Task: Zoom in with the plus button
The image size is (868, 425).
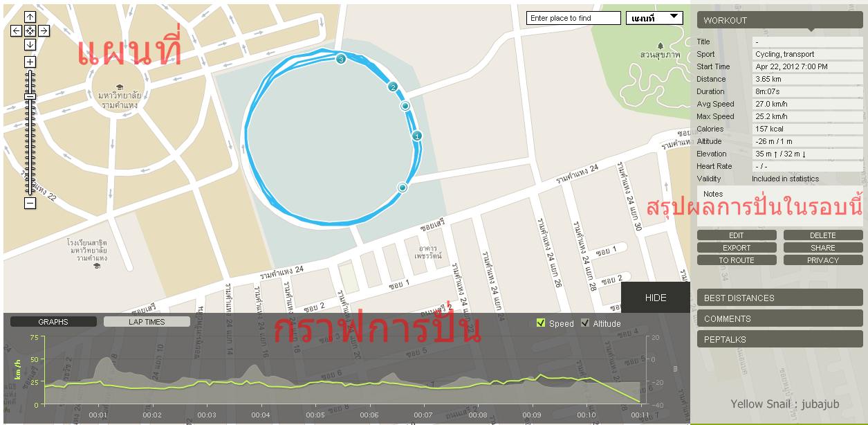Action: pos(30,62)
